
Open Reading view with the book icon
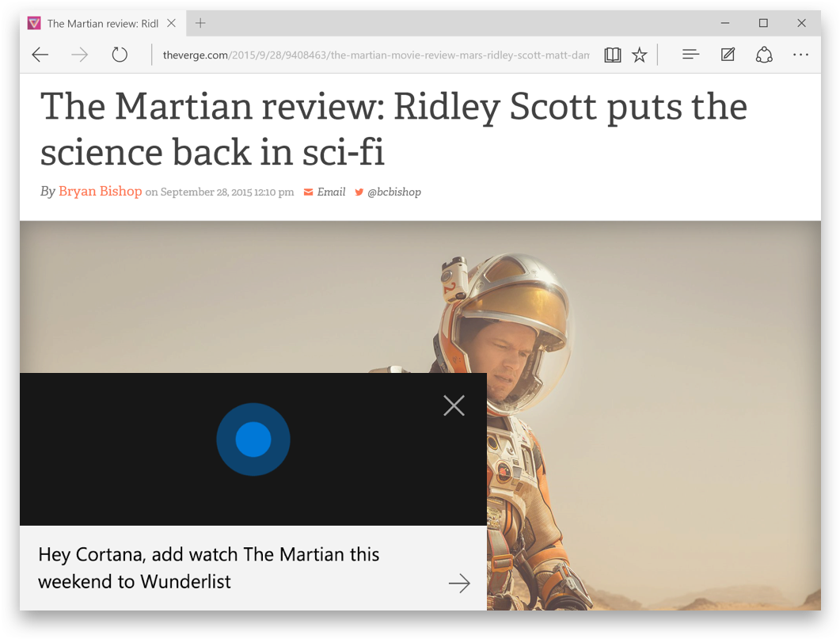(x=612, y=55)
